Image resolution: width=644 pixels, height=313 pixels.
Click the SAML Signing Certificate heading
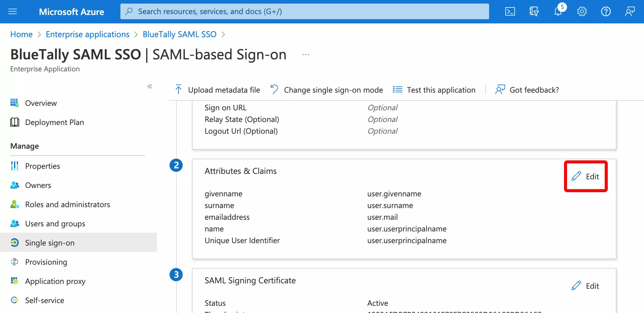(x=250, y=280)
